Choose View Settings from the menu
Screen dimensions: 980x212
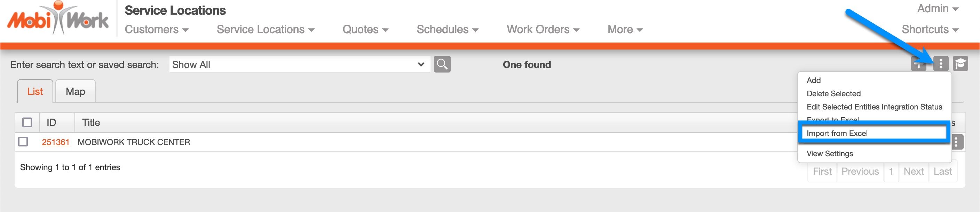(829, 154)
